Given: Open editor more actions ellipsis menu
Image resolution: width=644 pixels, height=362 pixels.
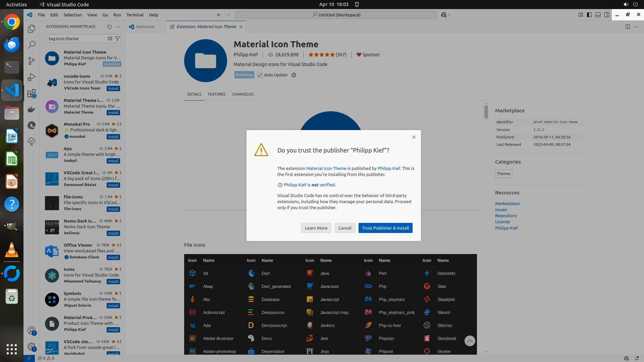Looking at the screenshot, I should 636,26.
